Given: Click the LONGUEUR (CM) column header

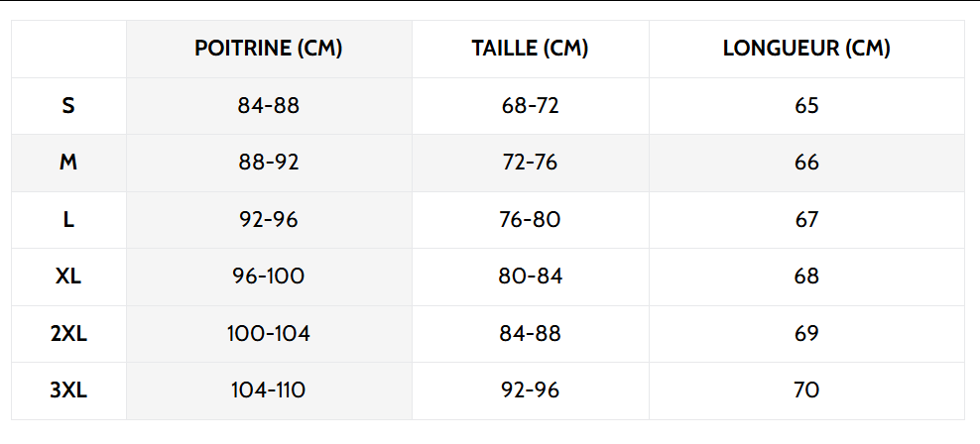Looking at the screenshot, I should pyautogui.click(x=806, y=49).
